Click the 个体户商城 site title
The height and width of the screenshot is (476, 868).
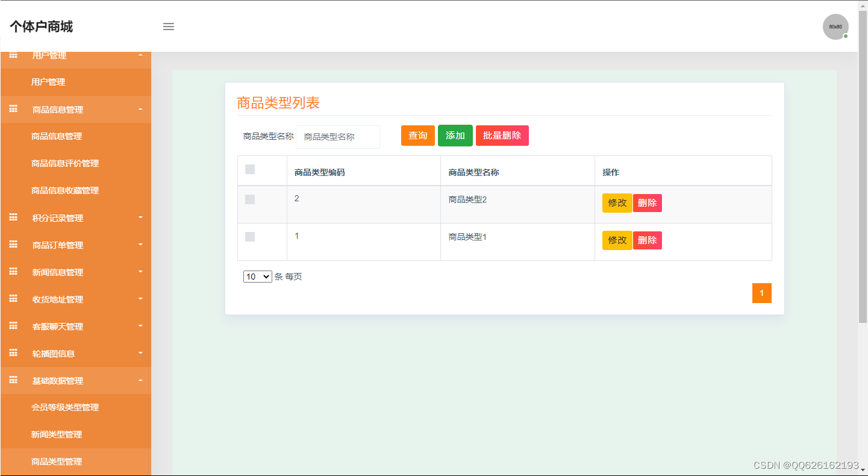pos(42,27)
